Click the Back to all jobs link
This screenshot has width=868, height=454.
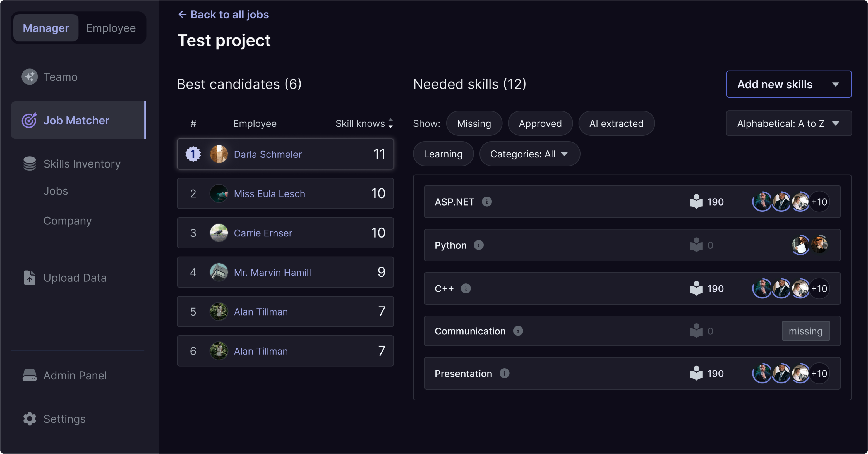click(223, 15)
